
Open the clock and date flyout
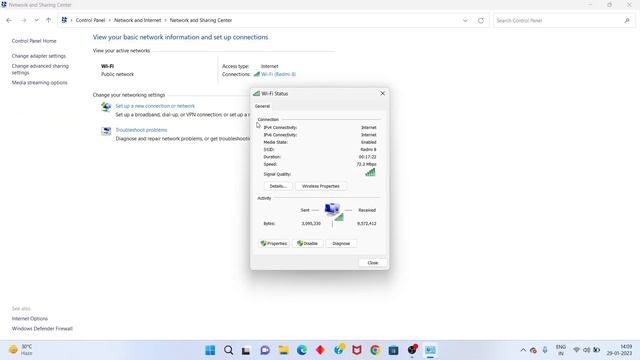(620, 350)
